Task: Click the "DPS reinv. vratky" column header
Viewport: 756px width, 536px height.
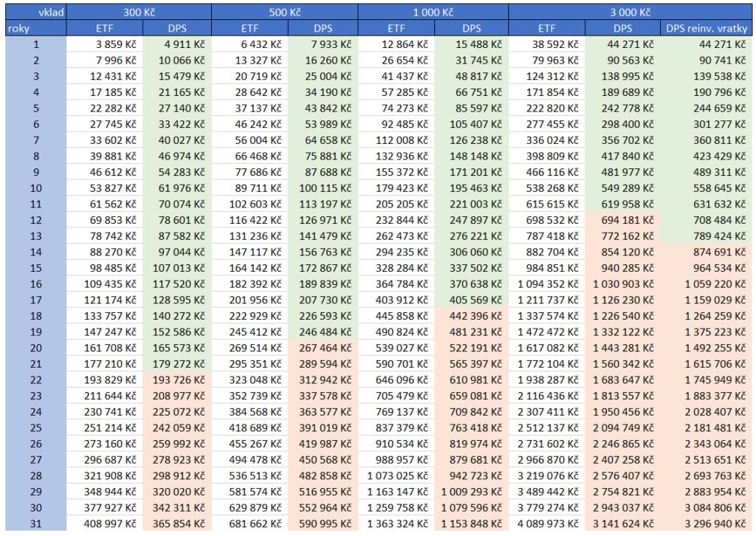Action: pyautogui.click(x=706, y=28)
